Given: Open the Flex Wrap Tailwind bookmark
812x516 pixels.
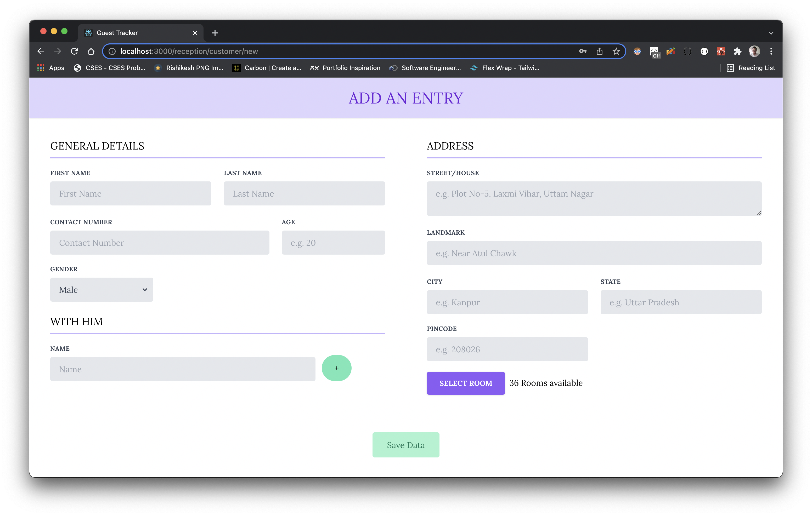Looking at the screenshot, I should (505, 68).
